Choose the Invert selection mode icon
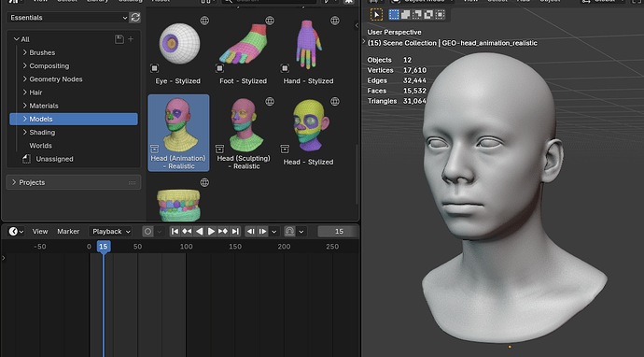This screenshot has width=644, height=357. tap(428, 14)
